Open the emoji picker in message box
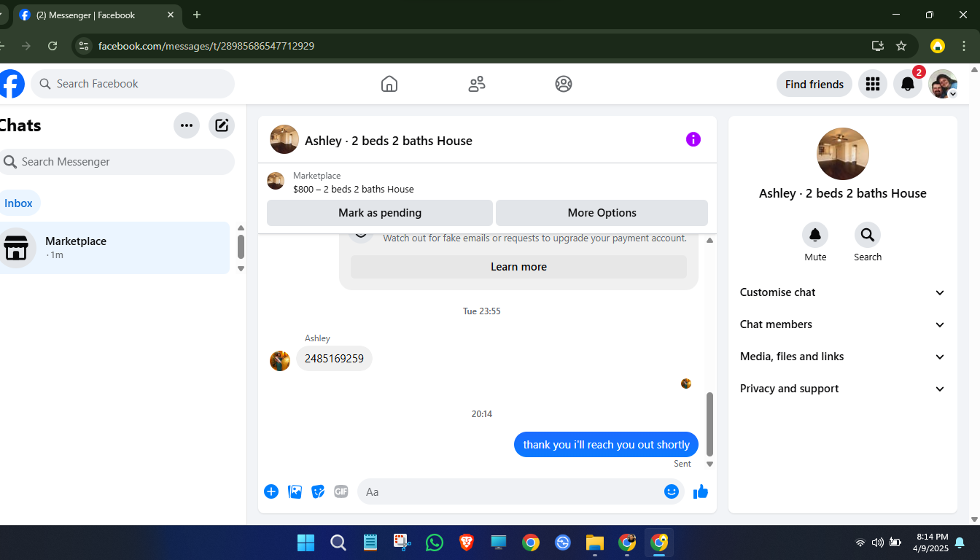 tap(672, 491)
